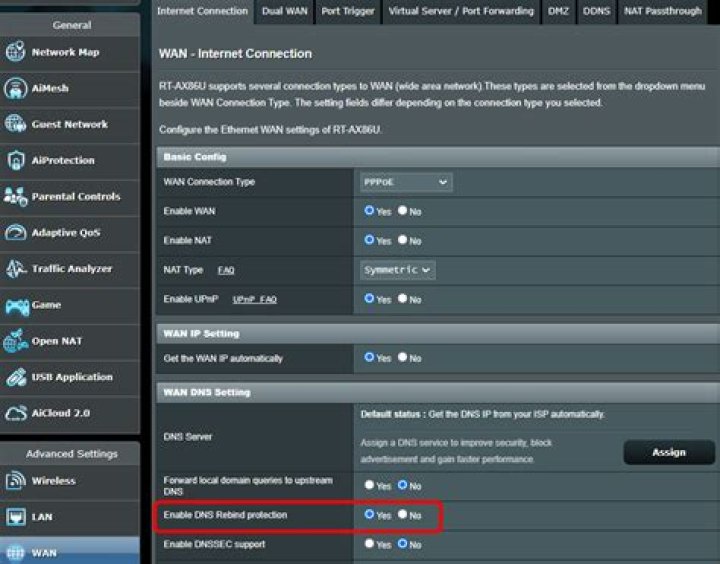Disable UPnP by choosing No
The width and height of the screenshot is (720, 564).
coord(402,299)
